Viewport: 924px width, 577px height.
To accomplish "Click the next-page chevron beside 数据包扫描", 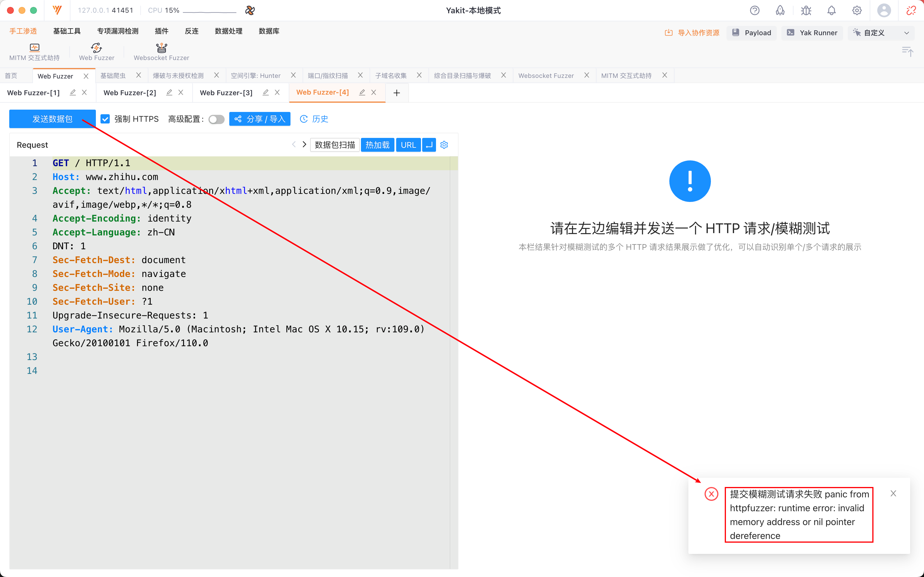I will [x=304, y=144].
